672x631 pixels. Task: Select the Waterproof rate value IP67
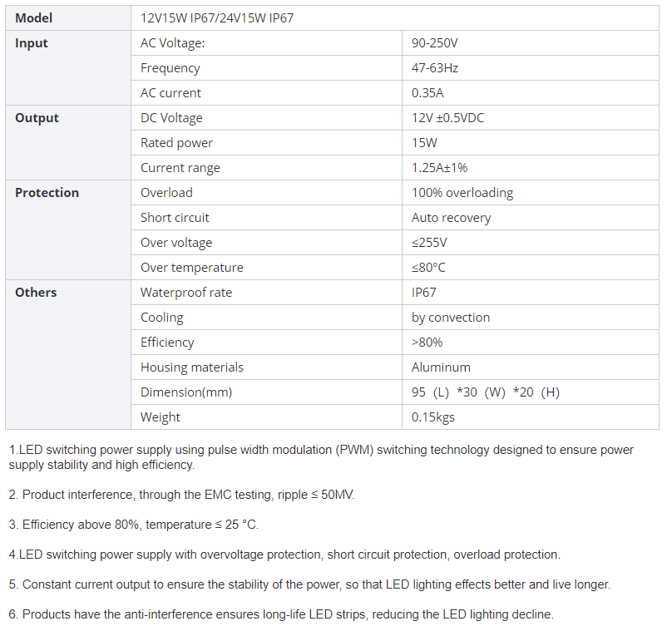tap(423, 293)
